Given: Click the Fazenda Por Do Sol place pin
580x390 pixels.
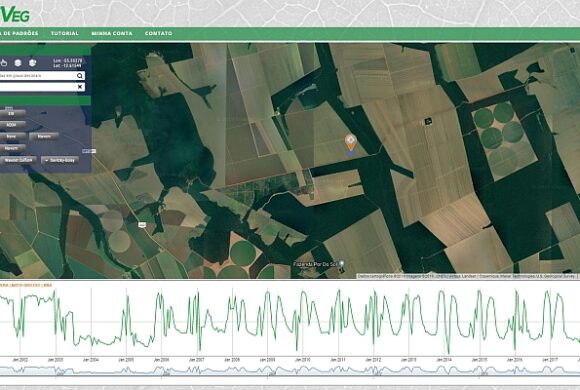Looking at the screenshot, I should pyautogui.click(x=342, y=264).
